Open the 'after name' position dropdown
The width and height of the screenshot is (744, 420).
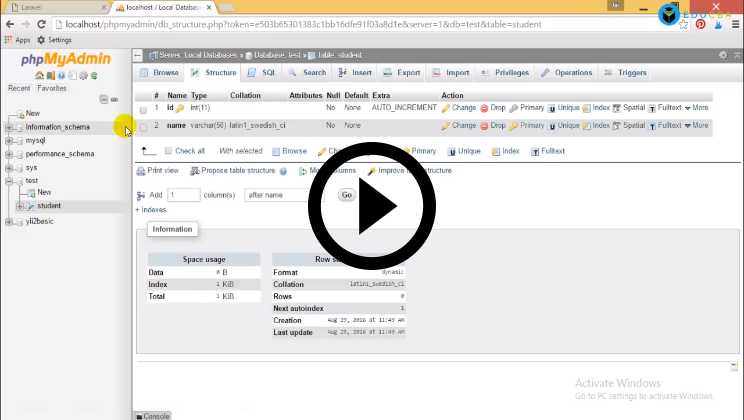coord(284,195)
